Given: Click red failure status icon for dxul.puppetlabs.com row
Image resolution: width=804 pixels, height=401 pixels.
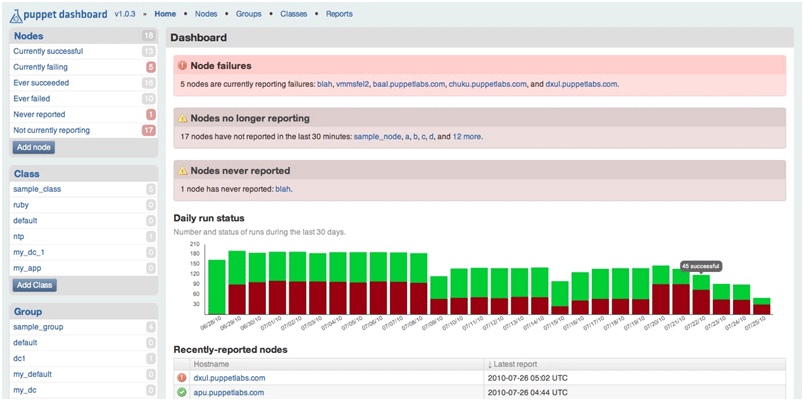Looking at the screenshot, I should pos(182,378).
